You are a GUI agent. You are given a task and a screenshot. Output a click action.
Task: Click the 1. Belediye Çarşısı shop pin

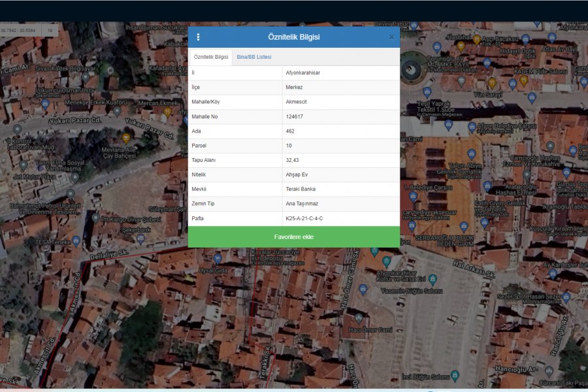(413, 196)
